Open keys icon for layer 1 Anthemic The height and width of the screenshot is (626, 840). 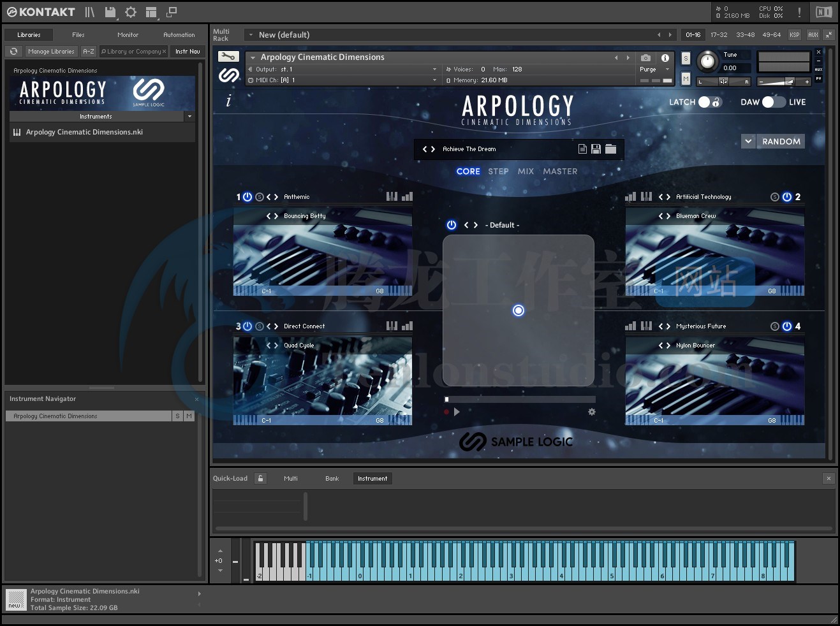[x=392, y=196]
